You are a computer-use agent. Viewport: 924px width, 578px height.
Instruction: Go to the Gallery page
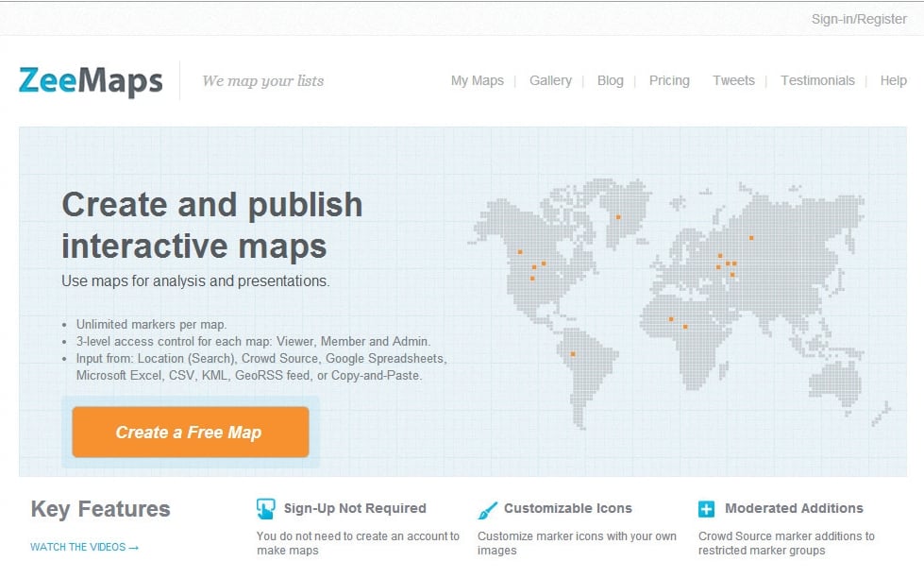pos(550,80)
